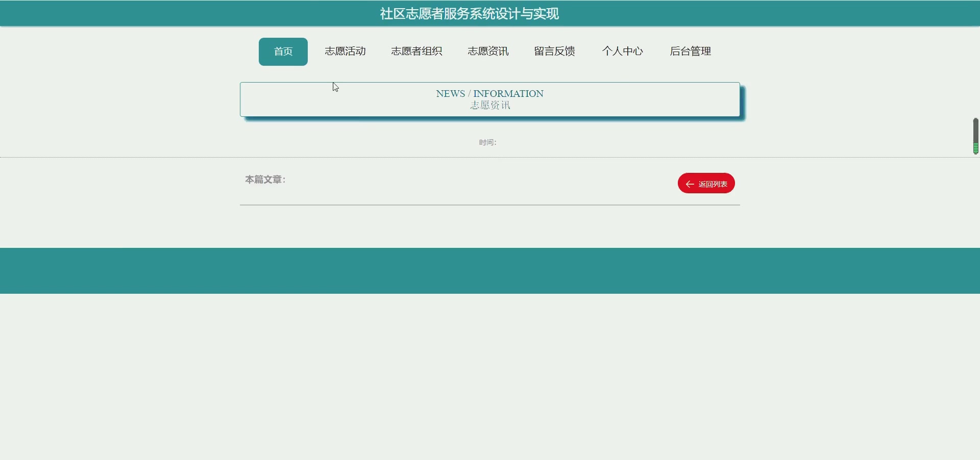Go to 志愿活动 menu item

click(x=346, y=52)
